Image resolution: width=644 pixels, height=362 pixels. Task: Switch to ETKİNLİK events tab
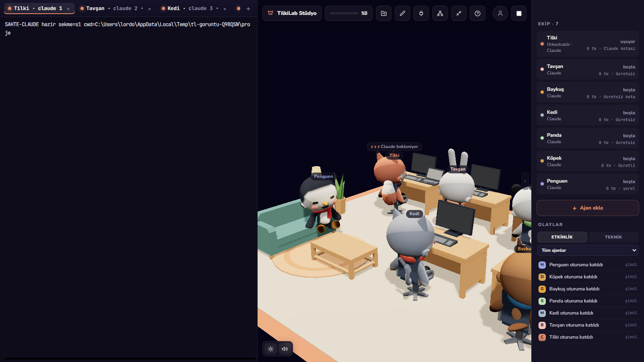(x=562, y=237)
